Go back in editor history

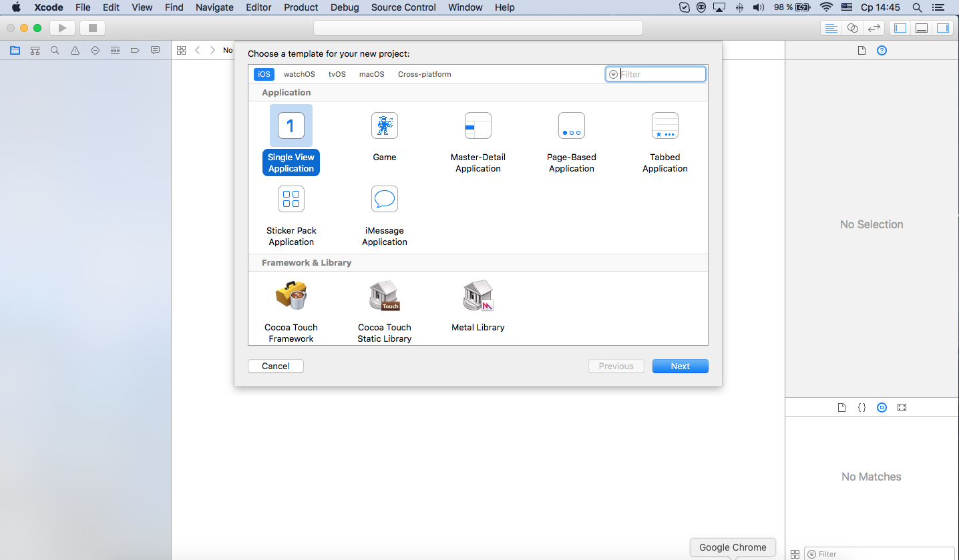click(198, 50)
